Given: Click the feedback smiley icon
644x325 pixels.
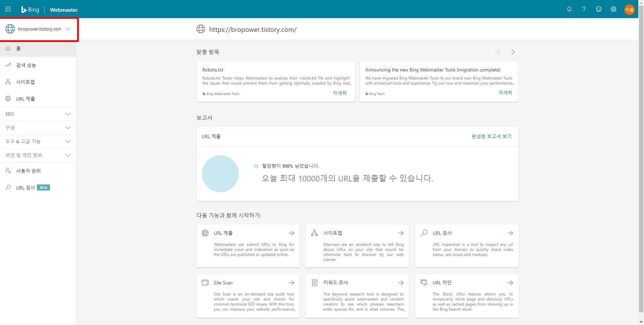Looking at the screenshot, I should coord(599,9).
